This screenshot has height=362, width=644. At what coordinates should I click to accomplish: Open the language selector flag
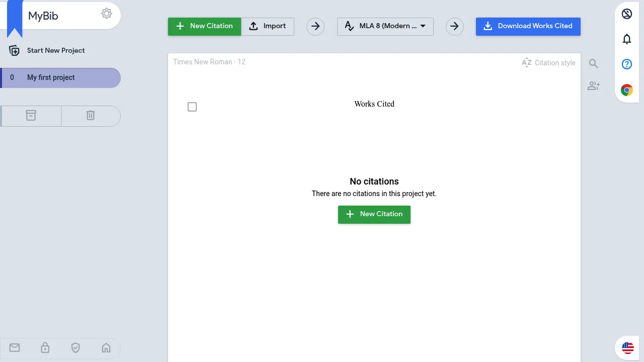627,347
